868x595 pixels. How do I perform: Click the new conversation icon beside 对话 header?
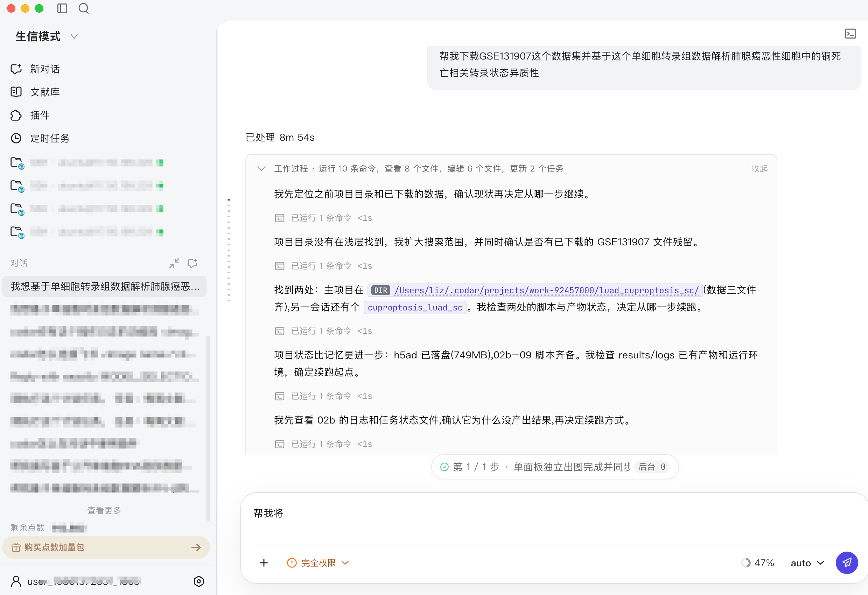pyautogui.click(x=192, y=263)
